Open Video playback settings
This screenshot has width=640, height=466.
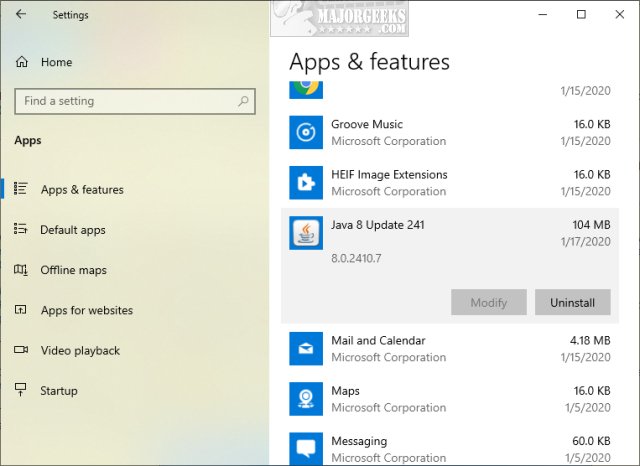pyautogui.click(x=80, y=351)
